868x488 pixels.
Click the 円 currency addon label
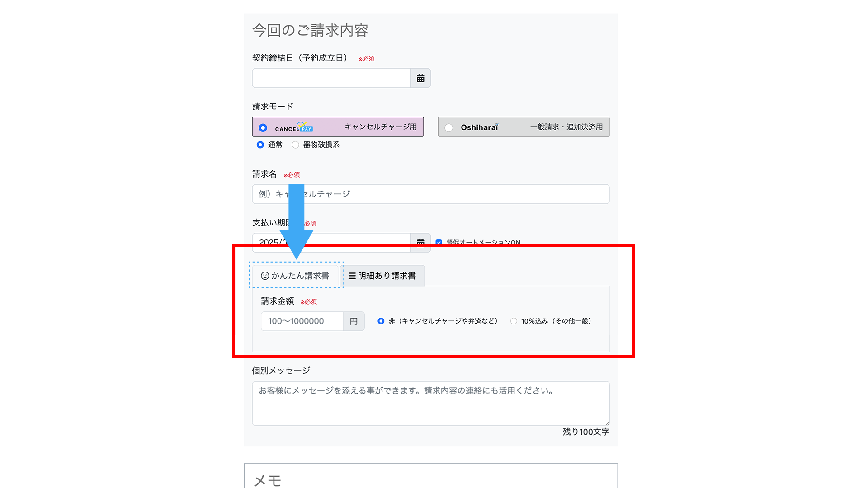[x=354, y=321]
